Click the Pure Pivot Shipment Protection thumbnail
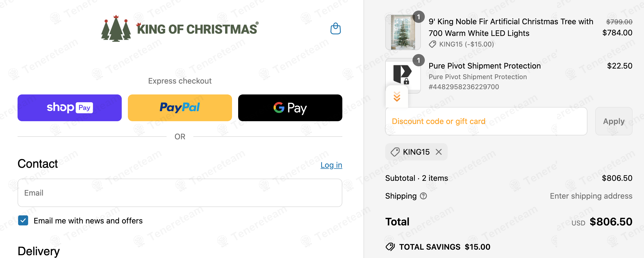 pos(403,74)
